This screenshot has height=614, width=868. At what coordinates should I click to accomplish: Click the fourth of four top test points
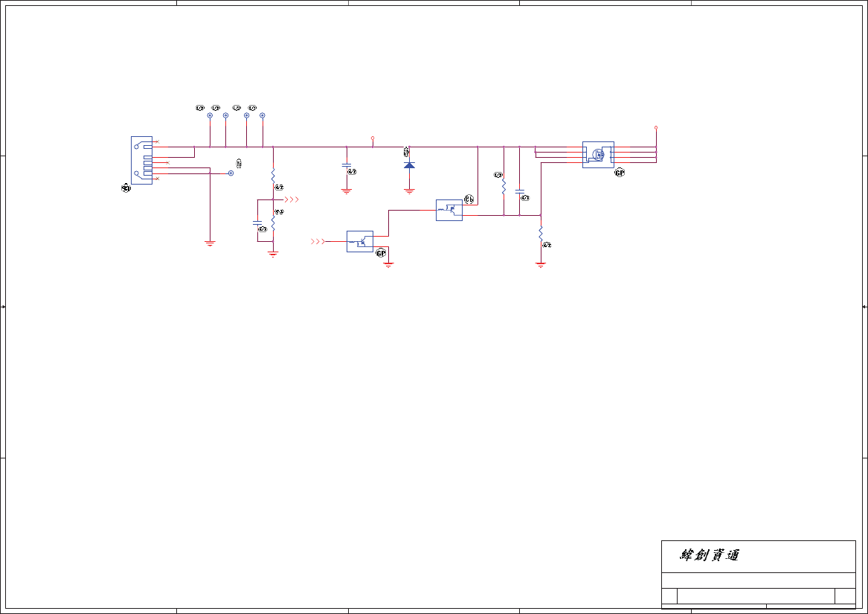tap(263, 115)
